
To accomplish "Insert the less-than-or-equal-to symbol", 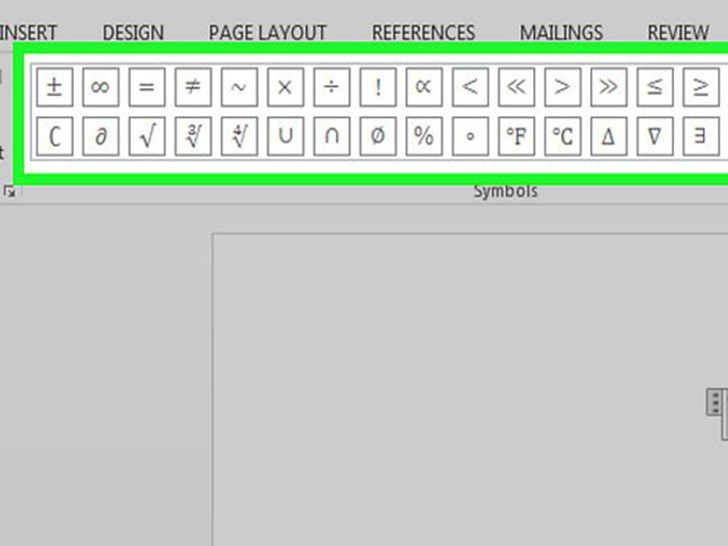I will [x=655, y=87].
